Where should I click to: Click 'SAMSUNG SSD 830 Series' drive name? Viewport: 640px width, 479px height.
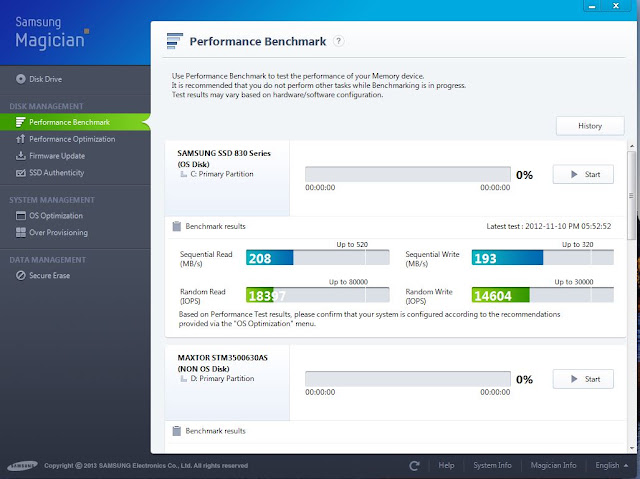coord(224,153)
